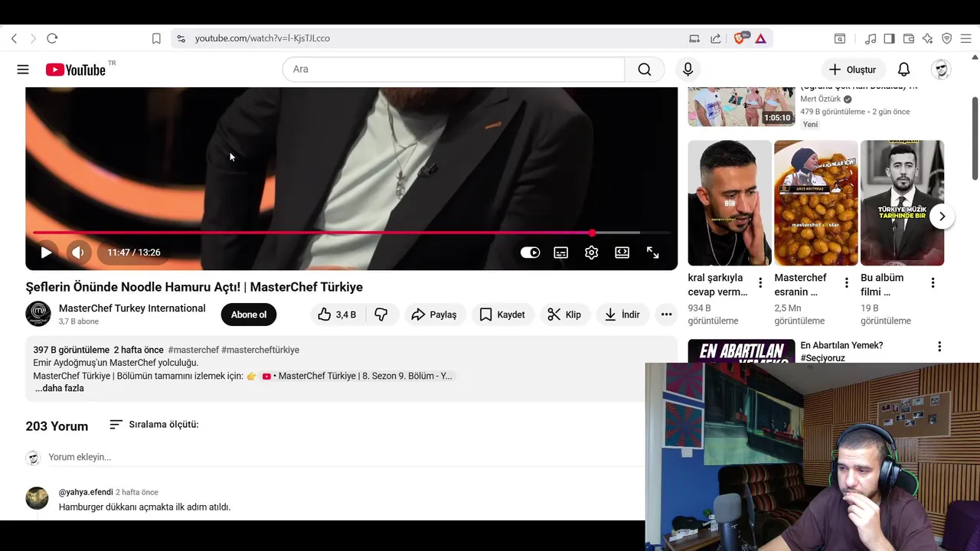Screen dimensions: 980x551
Task: Click the page vertical scrollbar
Action: coord(975,139)
